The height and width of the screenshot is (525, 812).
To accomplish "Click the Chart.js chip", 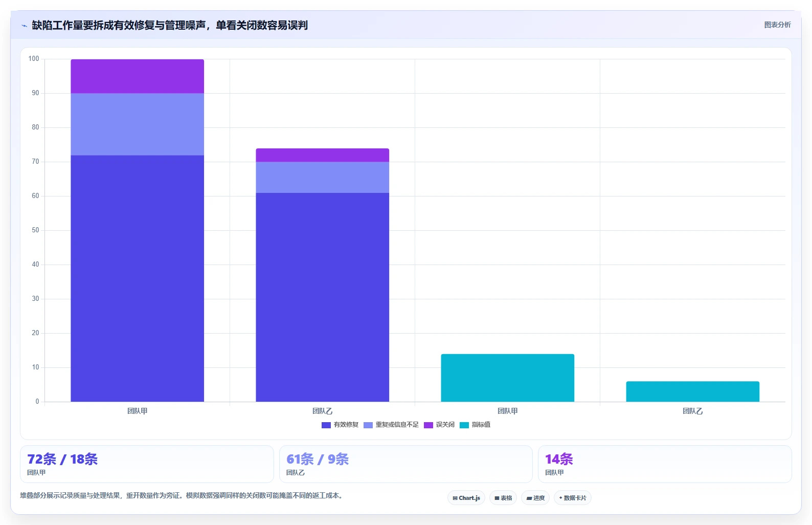I will coord(466,498).
